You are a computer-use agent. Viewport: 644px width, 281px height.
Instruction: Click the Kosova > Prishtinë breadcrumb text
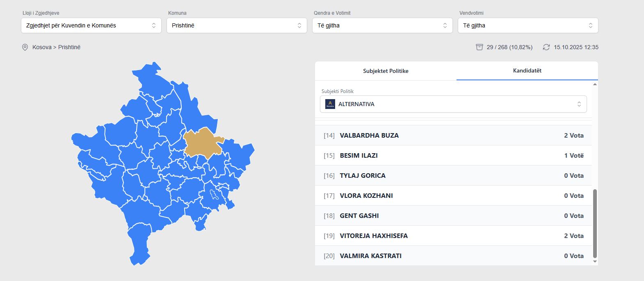(x=56, y=47)
